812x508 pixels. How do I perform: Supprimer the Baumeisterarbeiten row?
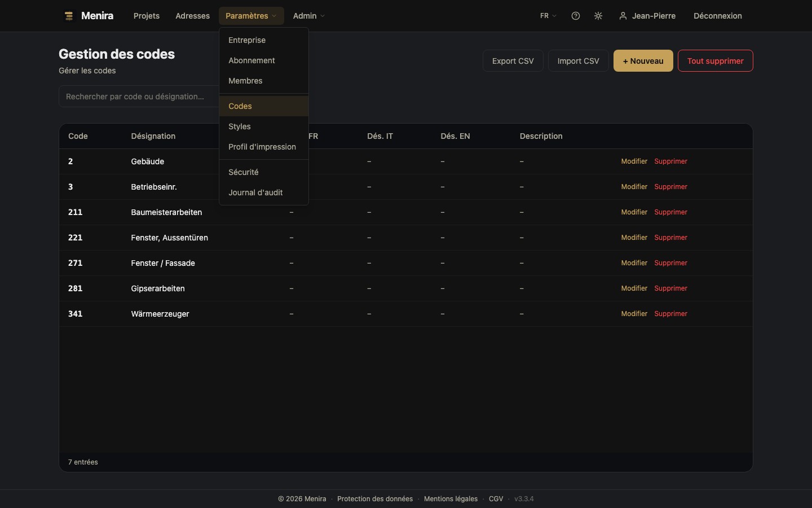[x=670, y=212]
